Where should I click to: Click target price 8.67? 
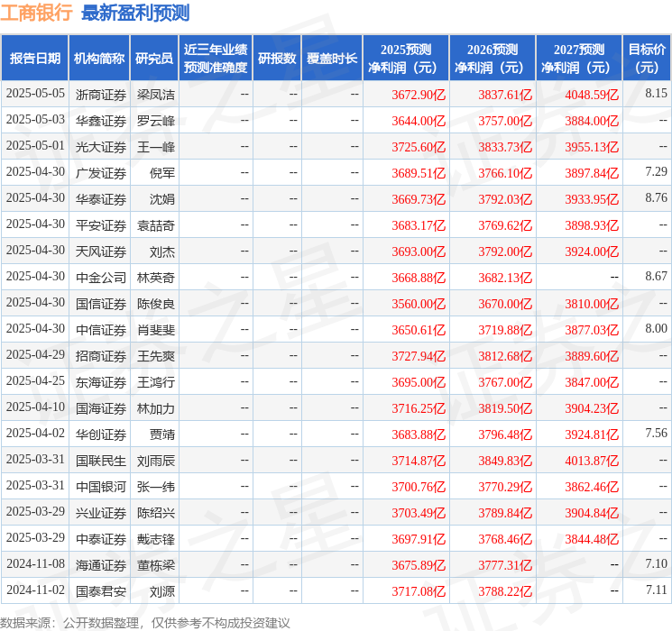pyautogui.click(x=656, y=277)
